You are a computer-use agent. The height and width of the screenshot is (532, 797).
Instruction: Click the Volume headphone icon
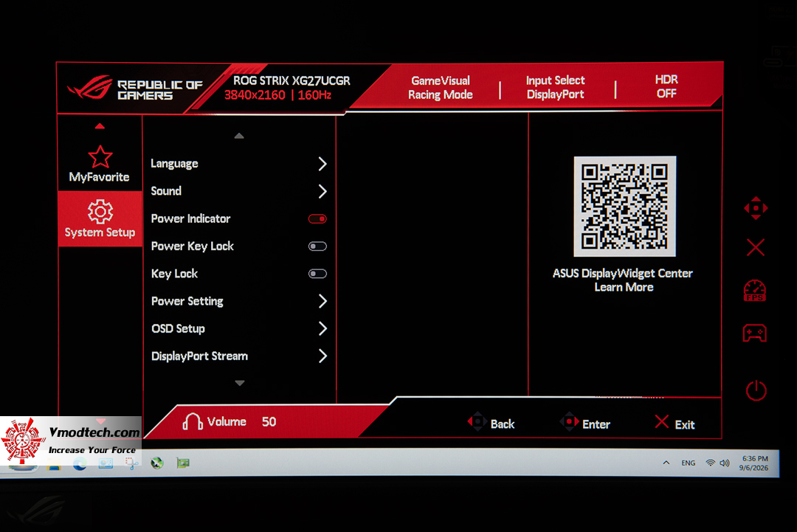pos(192,421)
